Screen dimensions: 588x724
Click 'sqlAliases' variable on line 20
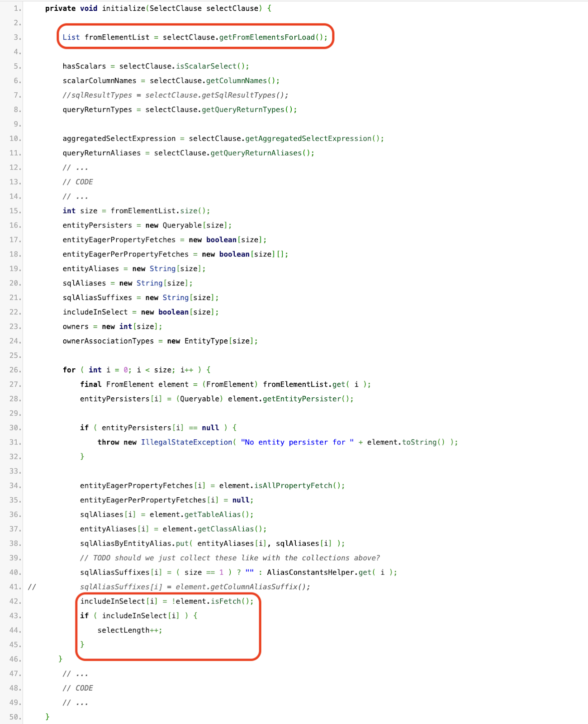[84, 283]
